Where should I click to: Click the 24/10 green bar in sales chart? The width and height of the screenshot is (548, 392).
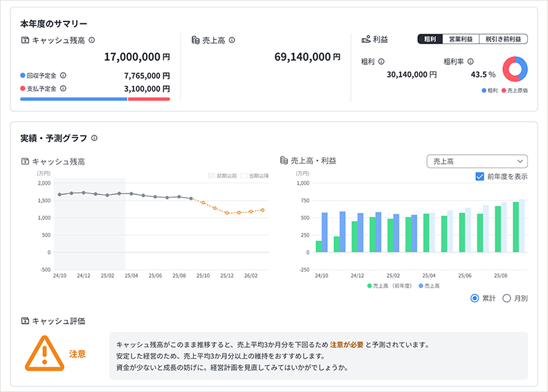click(x=318, y=246)
